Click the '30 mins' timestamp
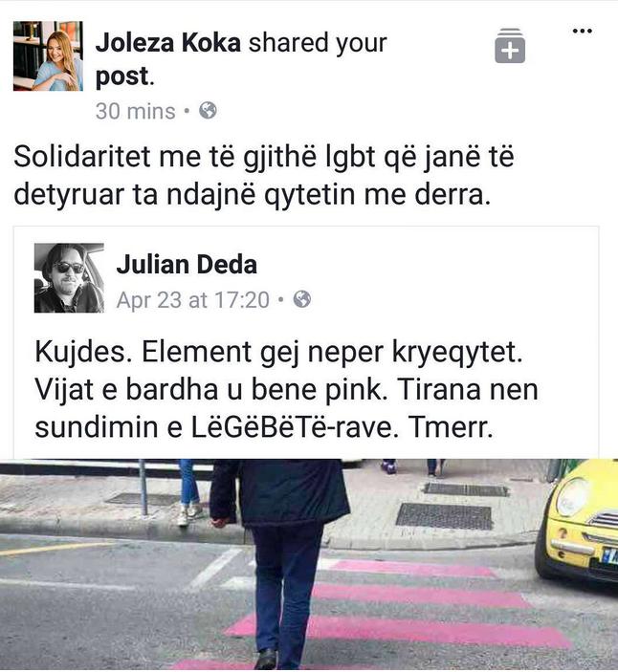This screenshot has height=672, width=618. click(x=136, y=111)
